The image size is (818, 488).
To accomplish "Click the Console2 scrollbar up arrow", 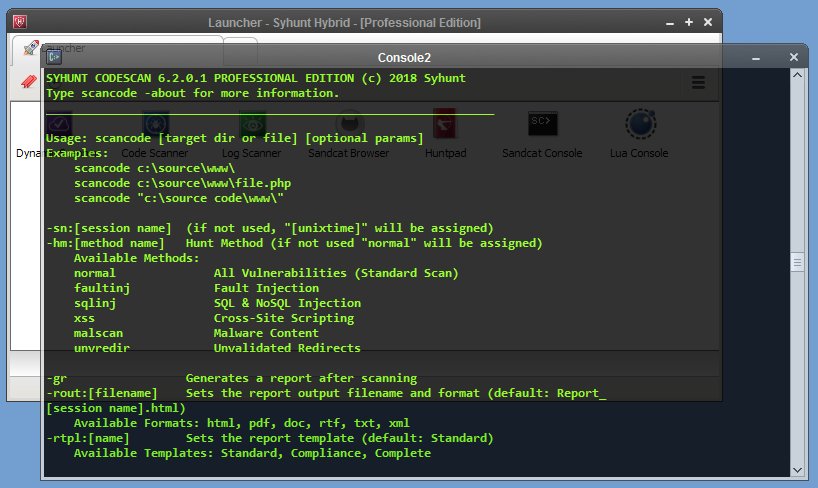I will (797, 75).
